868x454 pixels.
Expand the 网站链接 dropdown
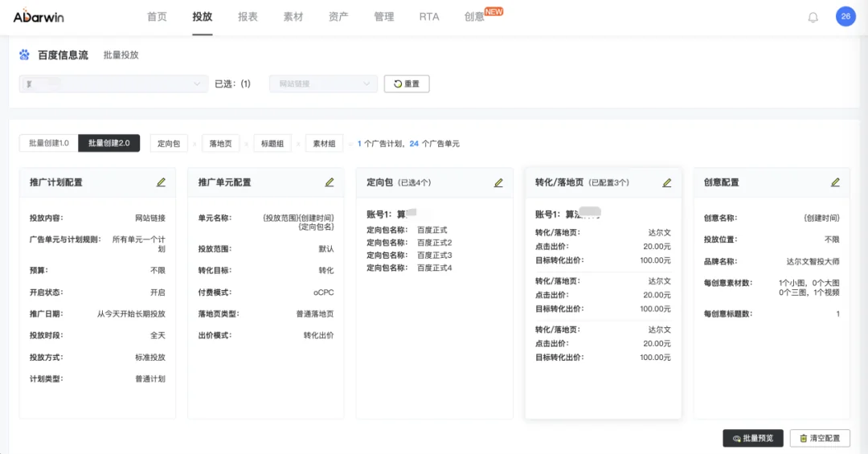[323, 84]
